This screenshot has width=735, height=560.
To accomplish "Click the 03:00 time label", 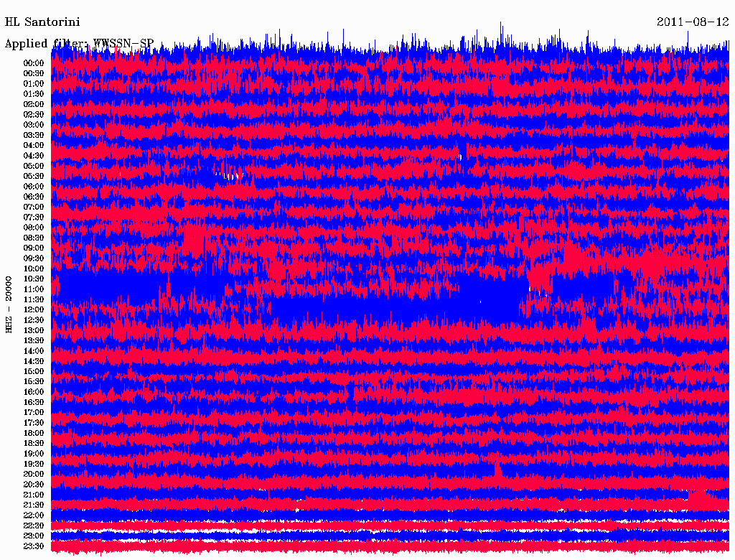I will tap(34, 125).
